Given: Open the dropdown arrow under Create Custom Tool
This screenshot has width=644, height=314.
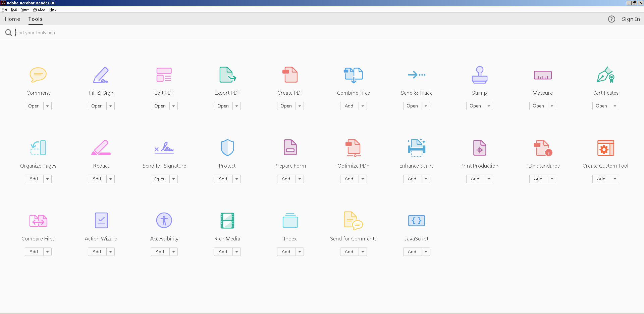Looking at the screenshot, I should (615, 179).
